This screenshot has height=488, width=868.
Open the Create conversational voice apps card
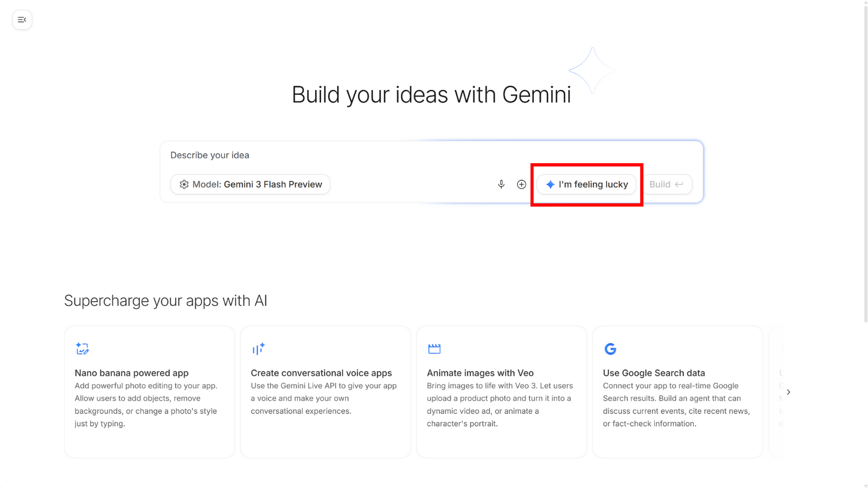click(x=325, y=391)
